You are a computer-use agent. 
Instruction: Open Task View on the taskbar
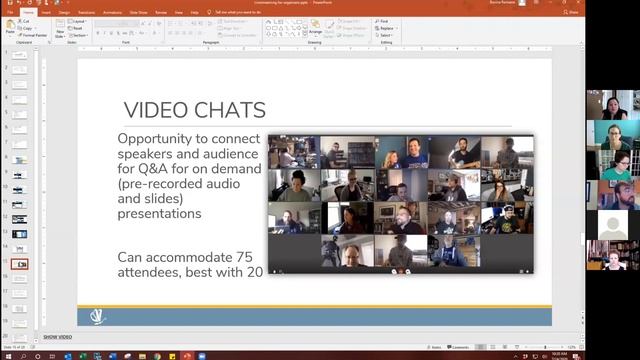pos(52,356)
